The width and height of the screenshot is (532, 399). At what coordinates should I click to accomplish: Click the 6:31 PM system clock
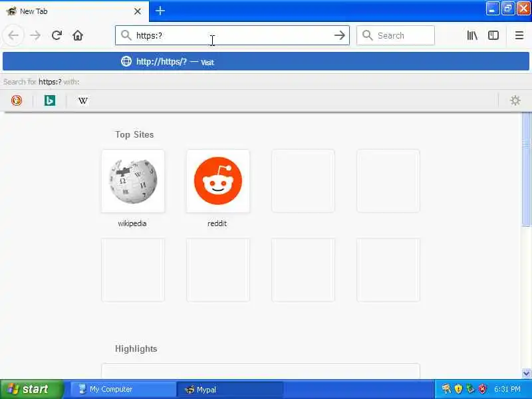point(507,389)
